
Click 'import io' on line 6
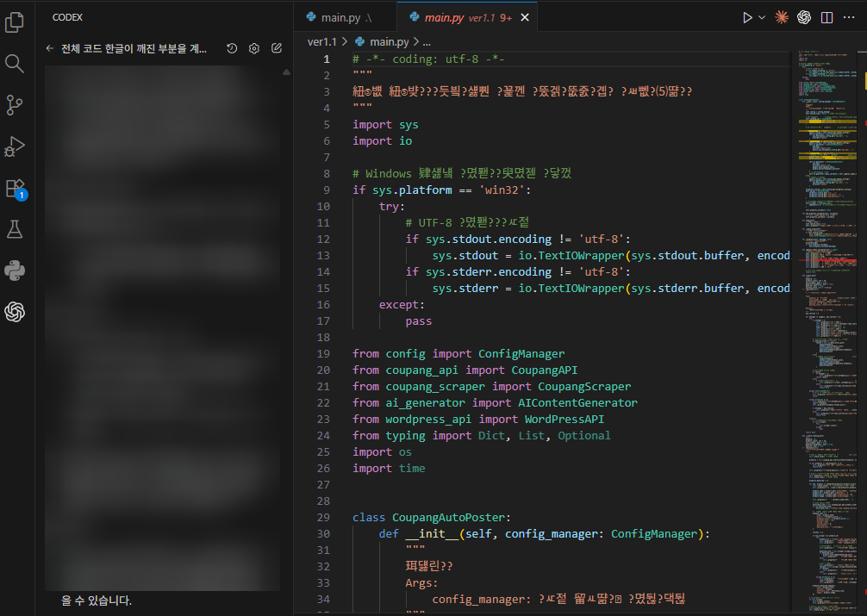382,141
